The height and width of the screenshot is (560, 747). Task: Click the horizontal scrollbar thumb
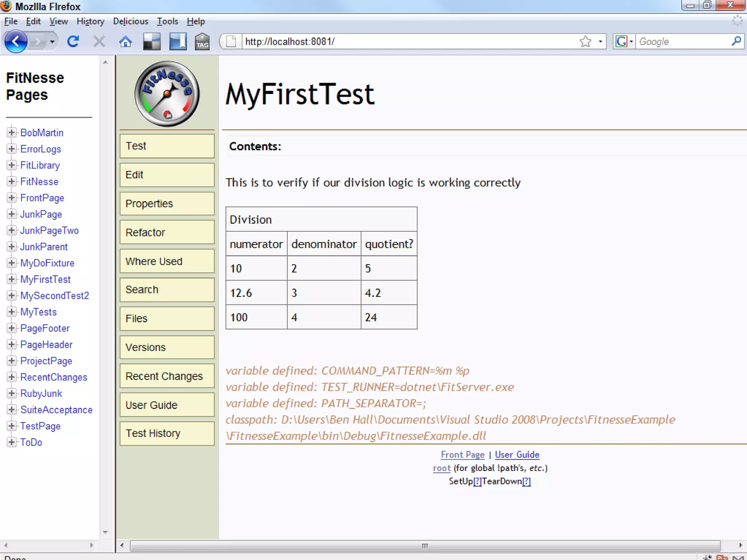(425, 546)
